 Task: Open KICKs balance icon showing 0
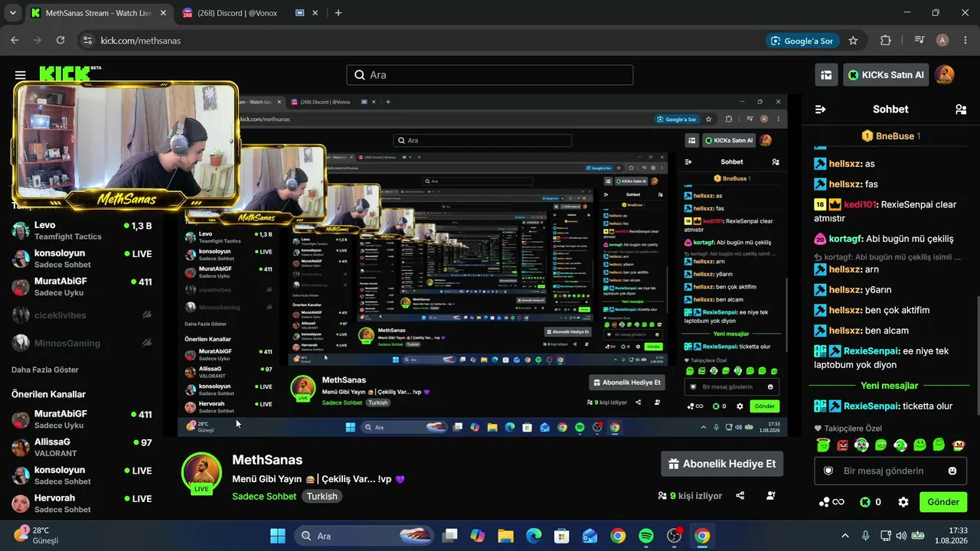[x=870, y=502]
